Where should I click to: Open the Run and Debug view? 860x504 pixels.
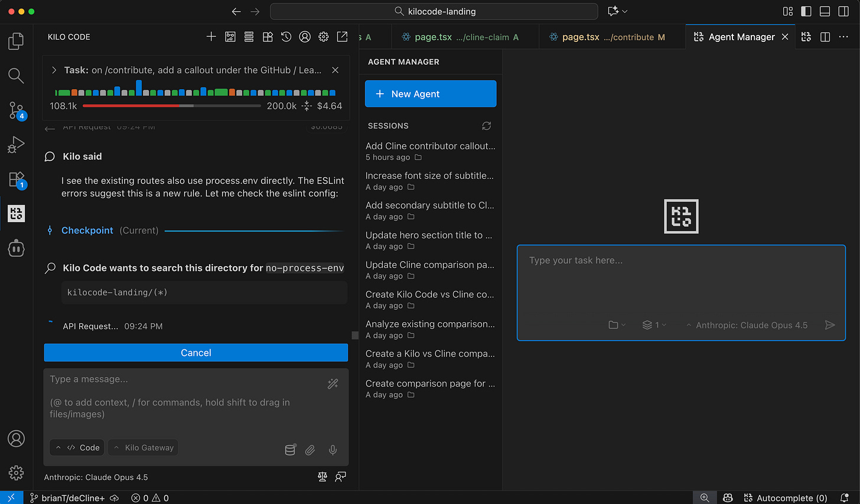point(16,145)
